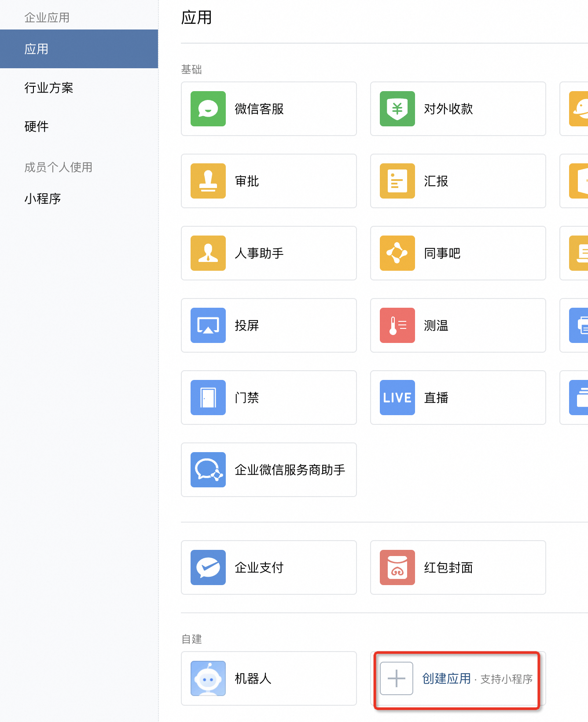Click the 同事吧 orange icon

397,253
